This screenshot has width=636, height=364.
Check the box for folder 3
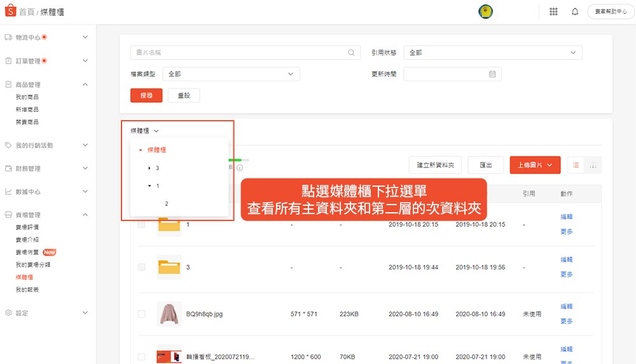click(141, 267)
